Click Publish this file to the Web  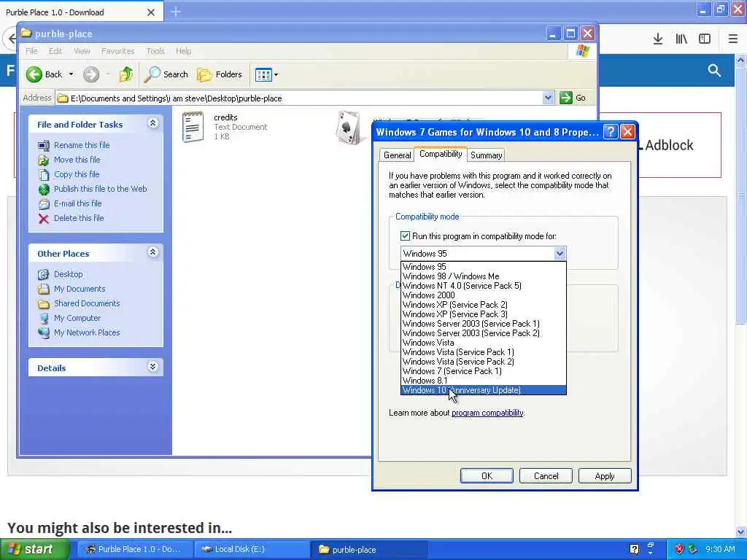point(100,189)
